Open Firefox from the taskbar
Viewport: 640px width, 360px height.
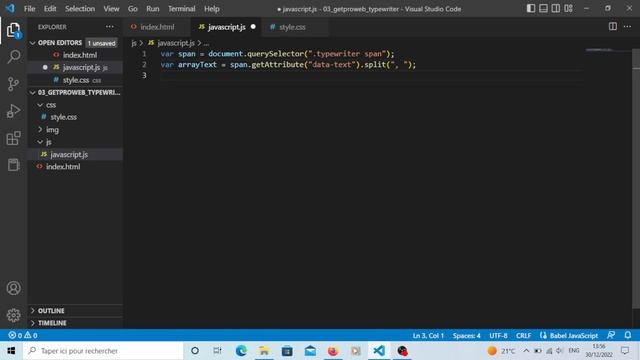333,351
